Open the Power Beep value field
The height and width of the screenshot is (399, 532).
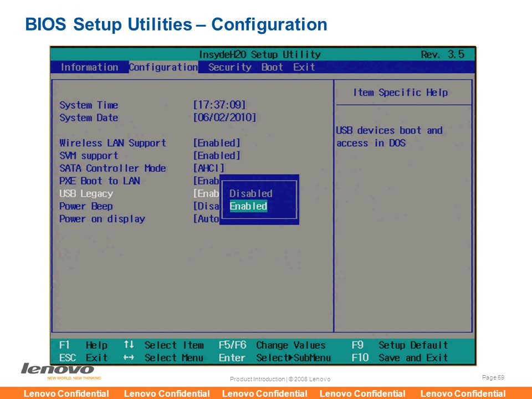coord(206,206)
